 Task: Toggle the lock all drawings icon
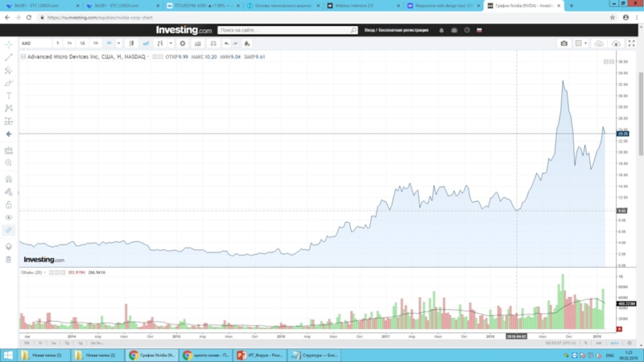(9, 204)
